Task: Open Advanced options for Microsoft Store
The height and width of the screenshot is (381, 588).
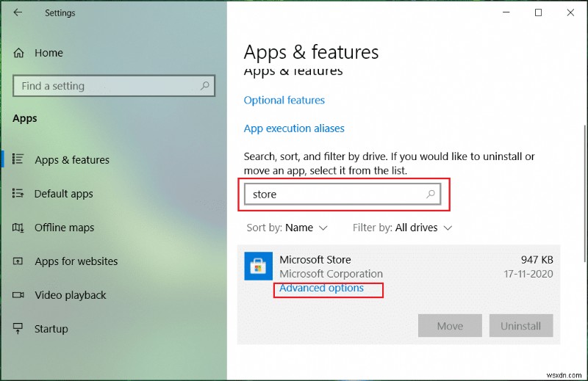Action: coord(321,288)
